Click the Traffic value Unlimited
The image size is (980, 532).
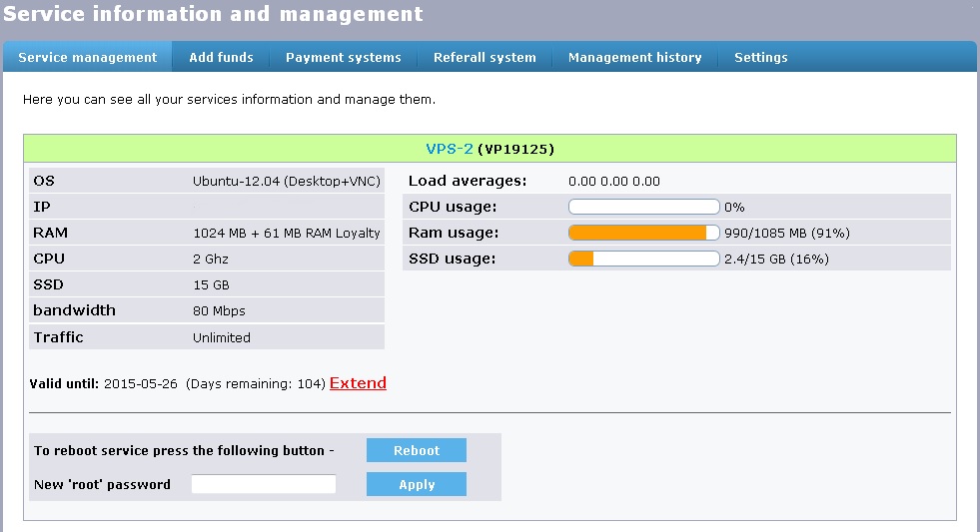click(x=221, y=337)
